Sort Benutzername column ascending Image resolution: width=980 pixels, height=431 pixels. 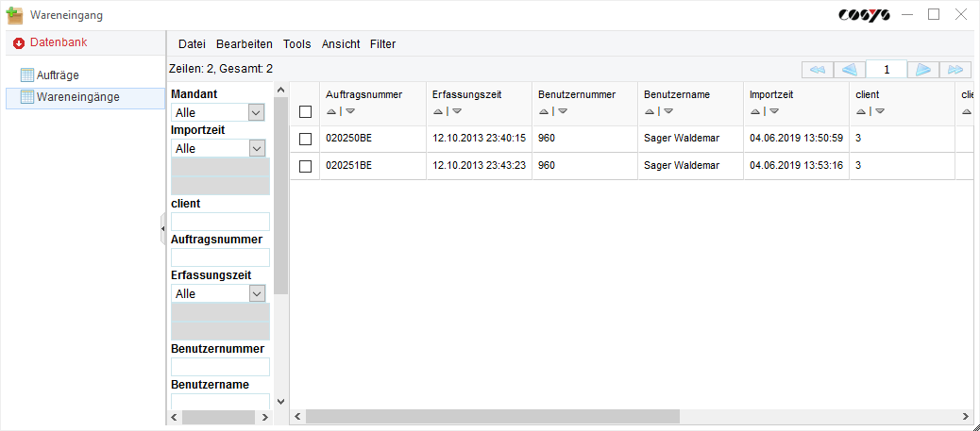pos(649,111)
